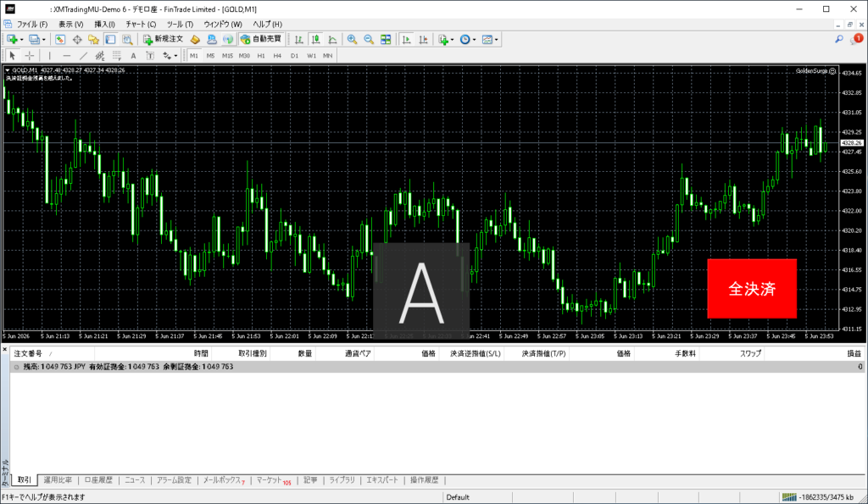The image size is (868, 504).
Task: Switch timeframe to H1
Action: coord(261,55)
